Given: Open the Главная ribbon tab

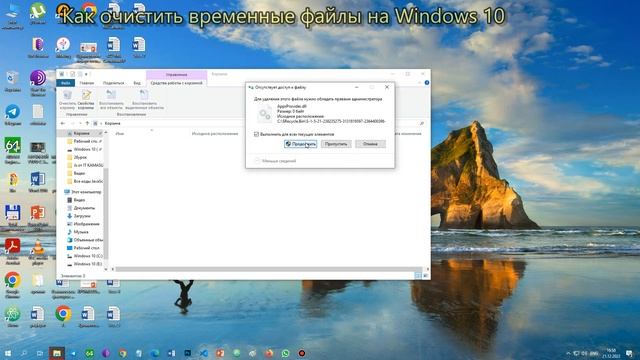Looking at the screenshot, I should [x=87, y=83].
